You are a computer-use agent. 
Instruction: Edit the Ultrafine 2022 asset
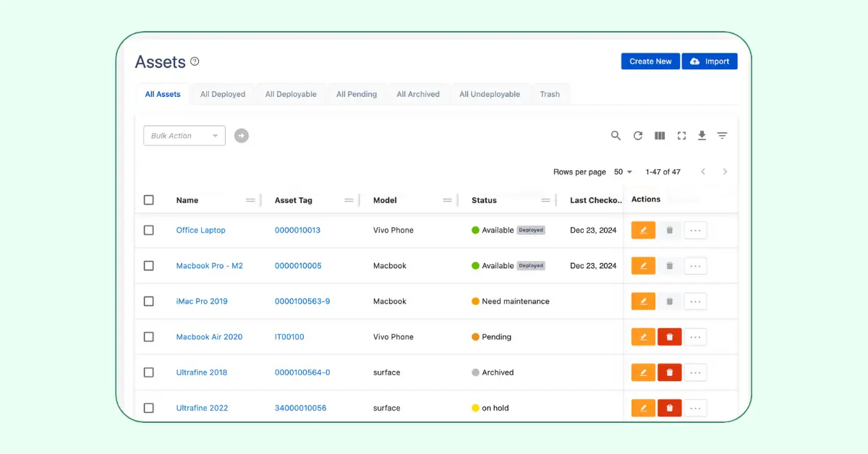(643, 408)
